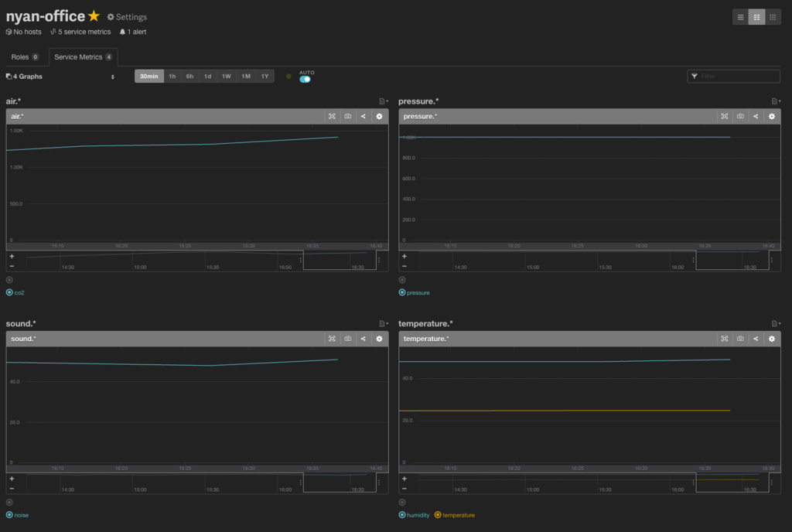Toggle the favorite star next to nyan-office
This screenshot has width=792, height=532.
coord(94,16)
